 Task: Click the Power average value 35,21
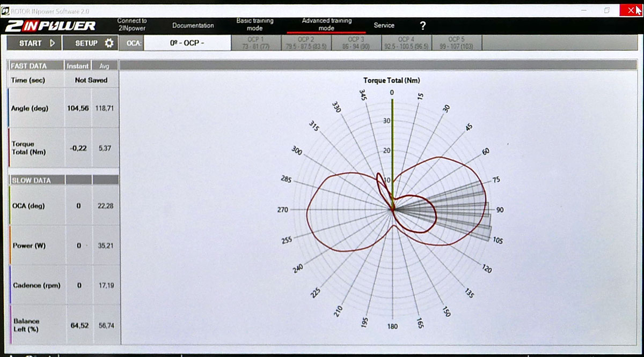(105, 246)
